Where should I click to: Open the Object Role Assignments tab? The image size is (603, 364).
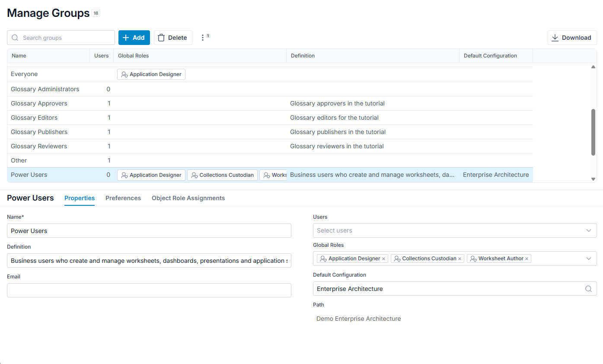click(188, 198)
